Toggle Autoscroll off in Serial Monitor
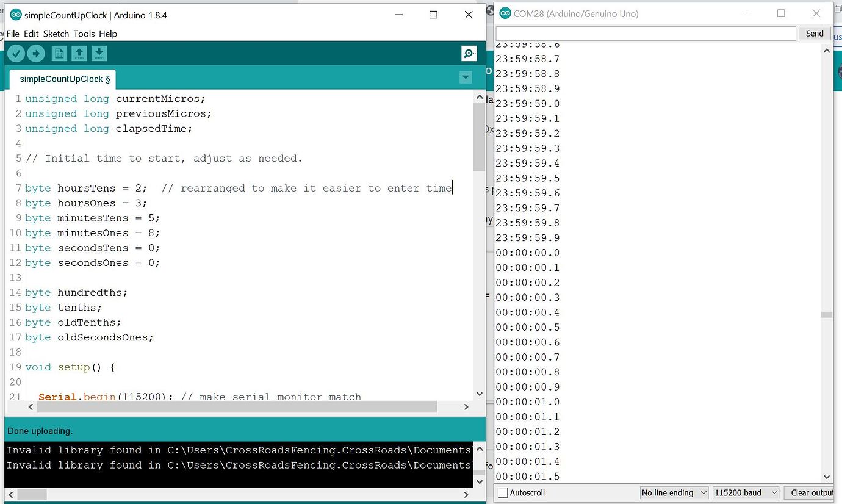The width and height of the screenshot is (842, 504). [503, 492]
